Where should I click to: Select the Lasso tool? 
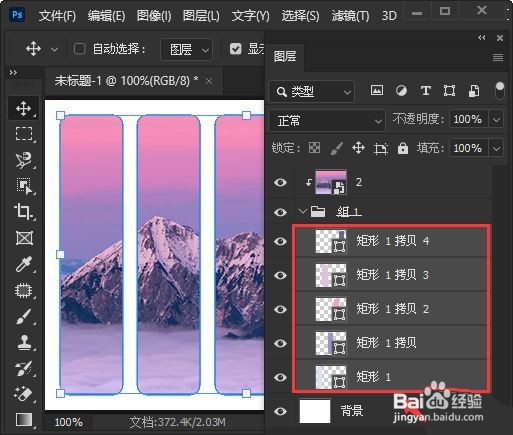pos(24,160)
